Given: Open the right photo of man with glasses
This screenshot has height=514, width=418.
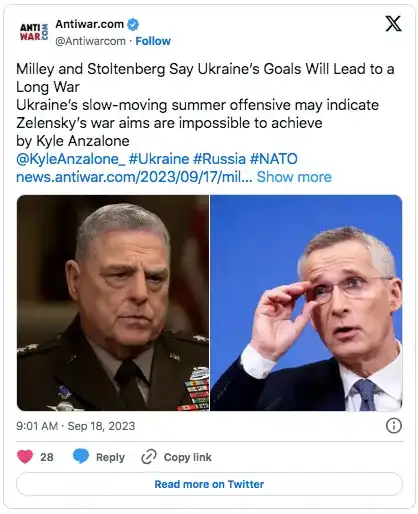Looking at the screenshot, I should click(306, 303).
